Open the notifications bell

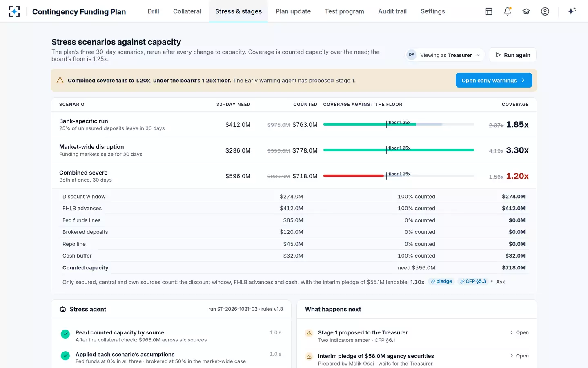click(x=508, y=11)
